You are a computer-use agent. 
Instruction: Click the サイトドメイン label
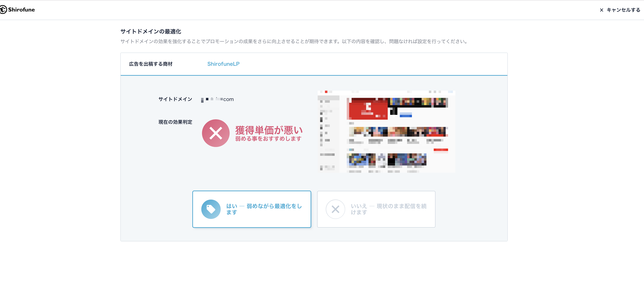(x=175, y=99)
